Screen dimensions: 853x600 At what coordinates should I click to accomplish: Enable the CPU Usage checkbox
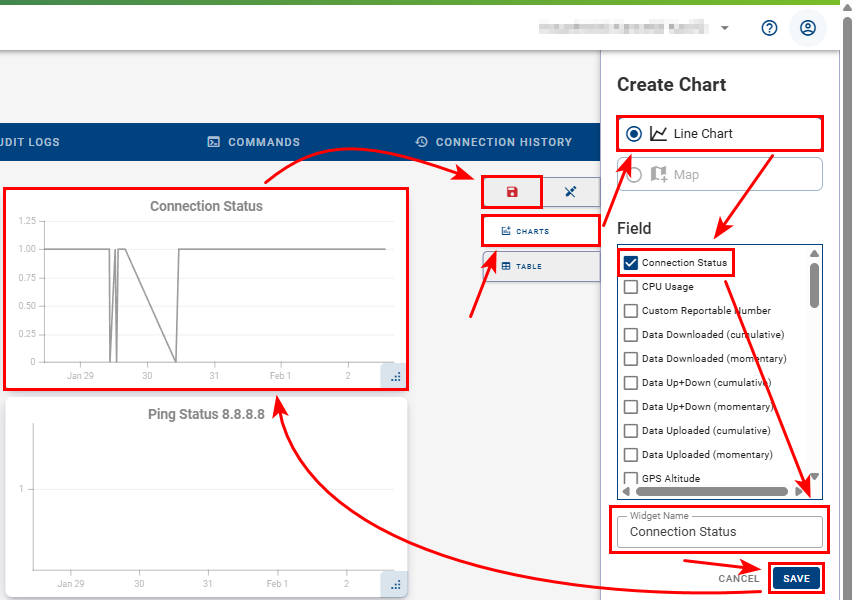631,287
